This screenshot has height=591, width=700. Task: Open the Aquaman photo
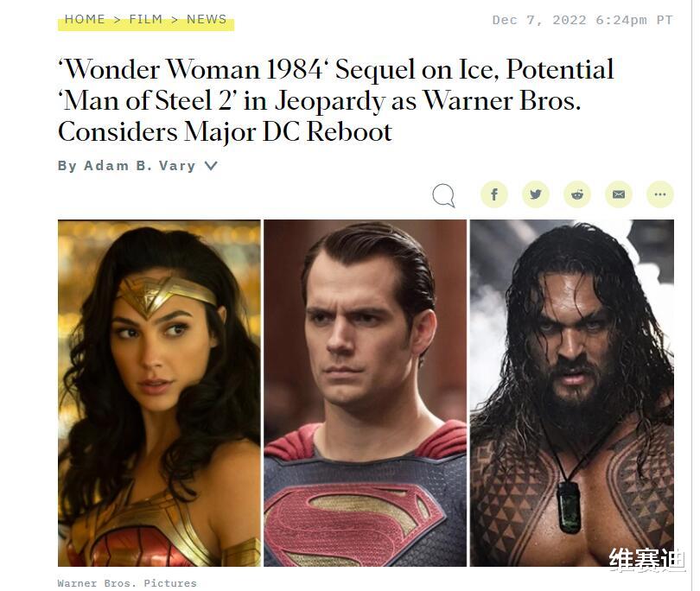(572, 393)
